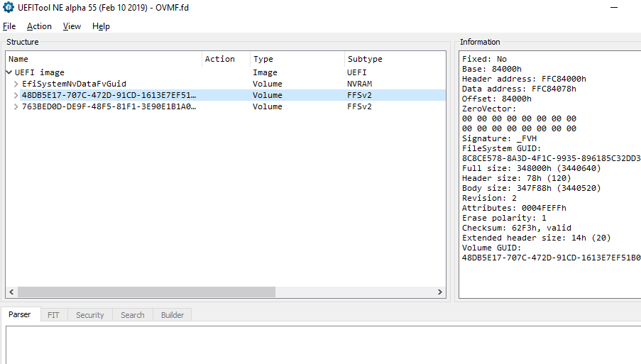The width and height of the screenshot is (641, 364).
Task: Click the 'Fixed: No' line
Action: point(484,59)
